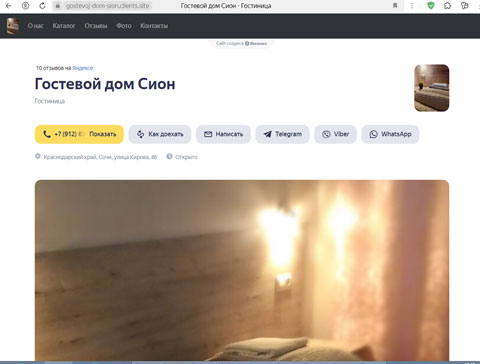This screenshot has width=480, height=364.
Task: Open the 'О нас' menu item
Action: coord(36,26)
